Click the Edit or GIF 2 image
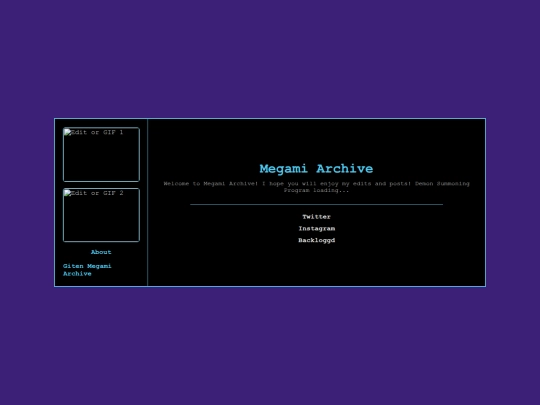 coord(101,215)
